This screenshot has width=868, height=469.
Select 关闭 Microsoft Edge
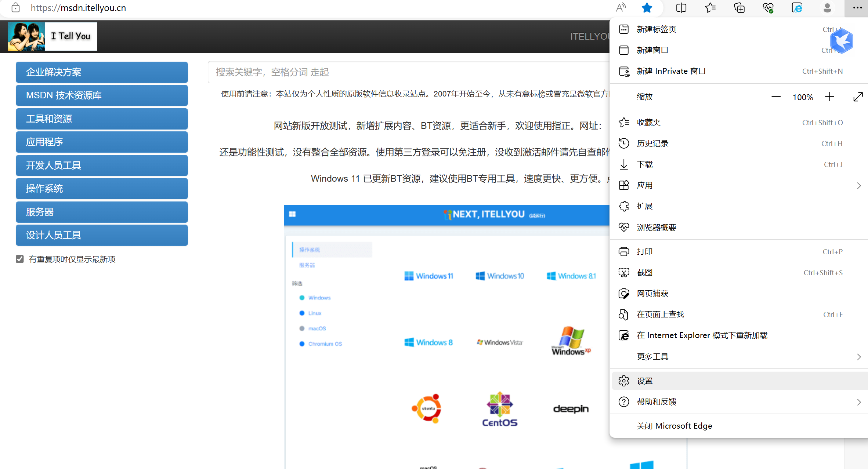click(x=739, y=426)
